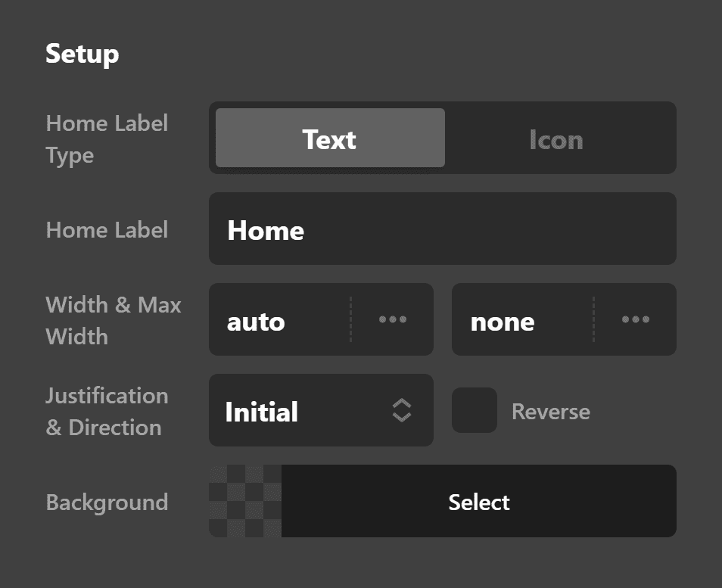Open extra options for the none field
722x588 pixels.
pos(635,319)
